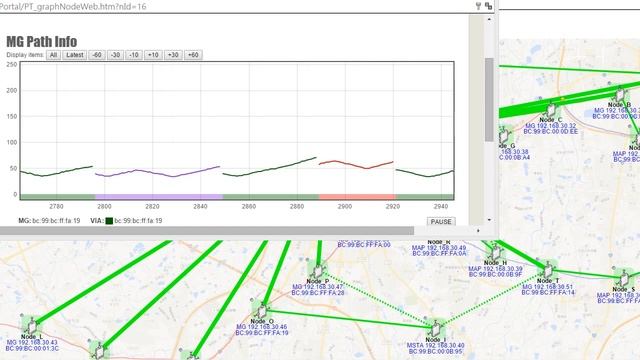Click the red segment of the path bar

357,197
